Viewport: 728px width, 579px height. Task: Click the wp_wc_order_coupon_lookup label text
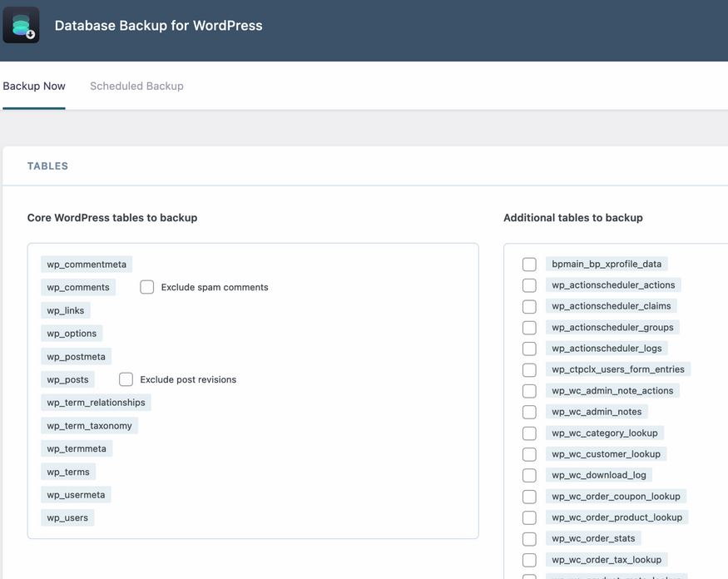616,497
